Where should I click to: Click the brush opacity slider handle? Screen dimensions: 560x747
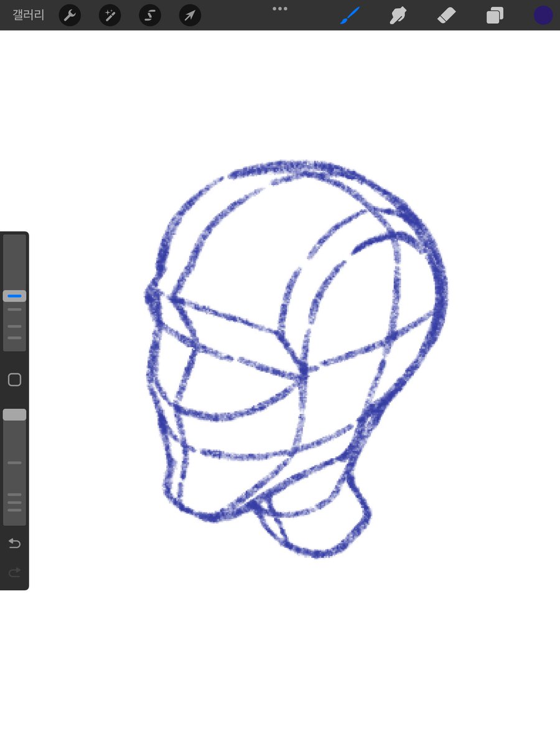click(x=14, y=415)
